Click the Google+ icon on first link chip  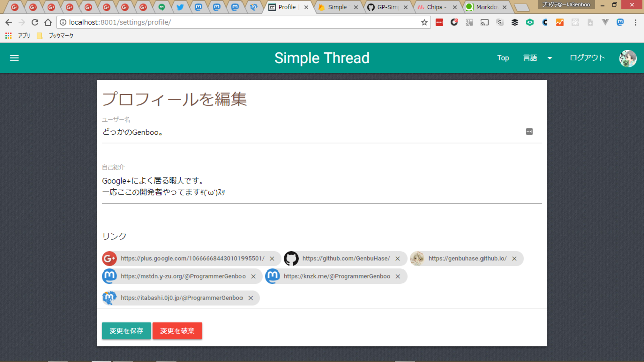[109, 259]
